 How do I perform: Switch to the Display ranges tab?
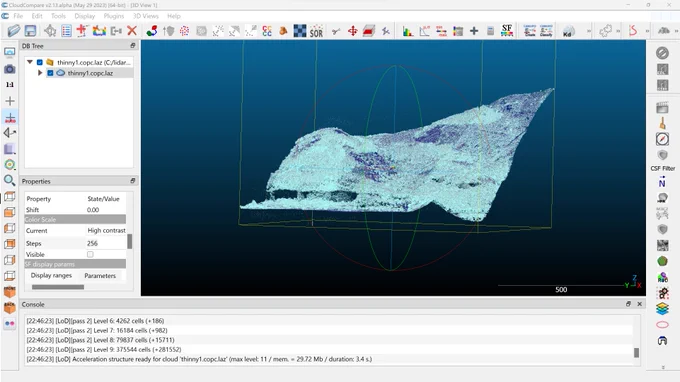[x=51, y=275]
